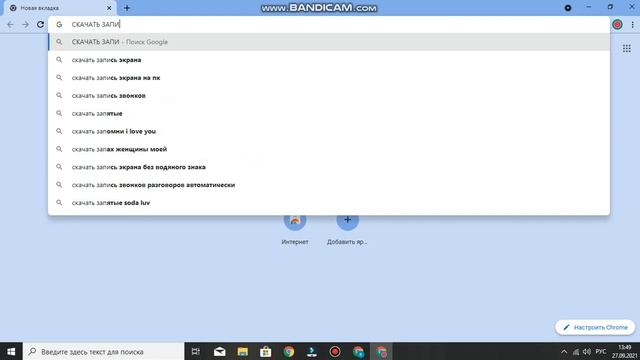Open Microsoft Store from the taskbar

click(266, 351)
